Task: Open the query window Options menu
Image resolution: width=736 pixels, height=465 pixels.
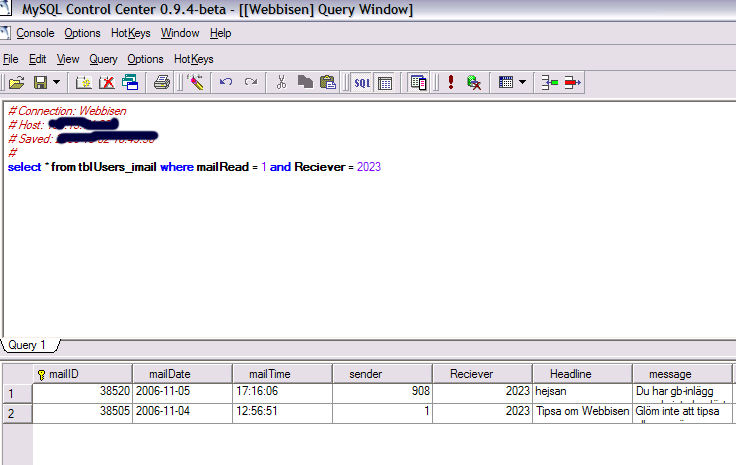Action: 145,59
